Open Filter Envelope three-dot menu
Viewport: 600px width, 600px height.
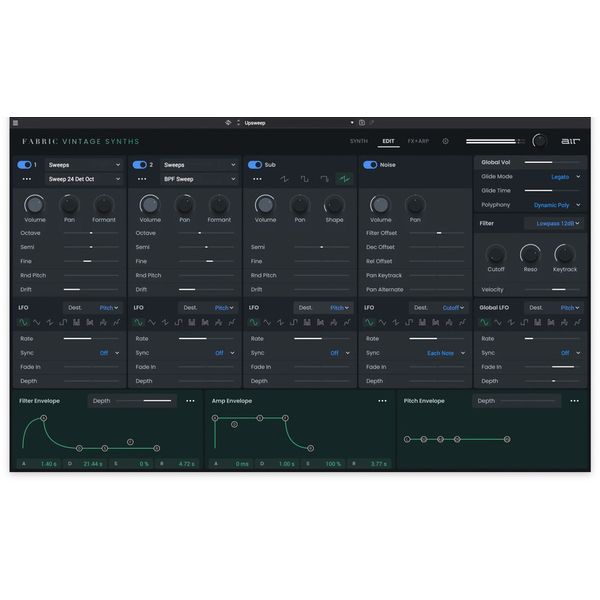(190, 401)
